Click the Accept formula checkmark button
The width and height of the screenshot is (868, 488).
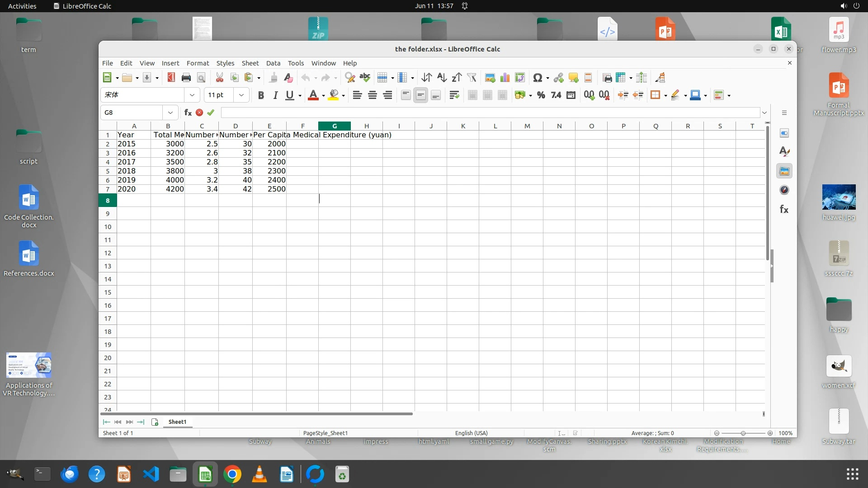coord(211,113)
